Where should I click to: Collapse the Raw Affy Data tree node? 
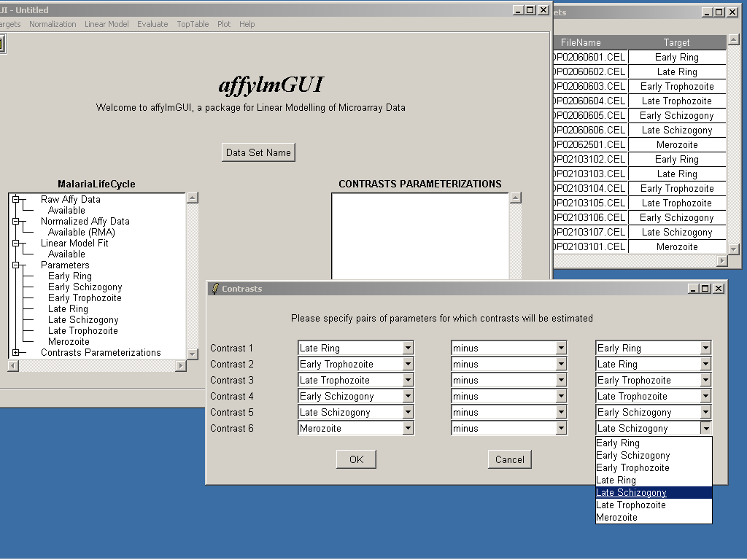(x=15, y=200)
